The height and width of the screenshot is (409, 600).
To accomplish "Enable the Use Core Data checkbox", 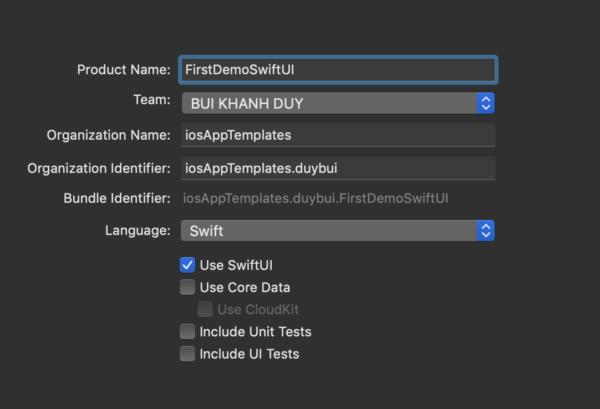I will point(187,287).
